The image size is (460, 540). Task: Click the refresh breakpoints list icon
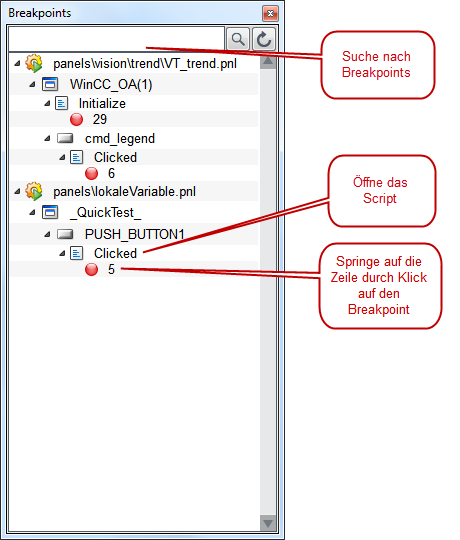pos(264,39)
